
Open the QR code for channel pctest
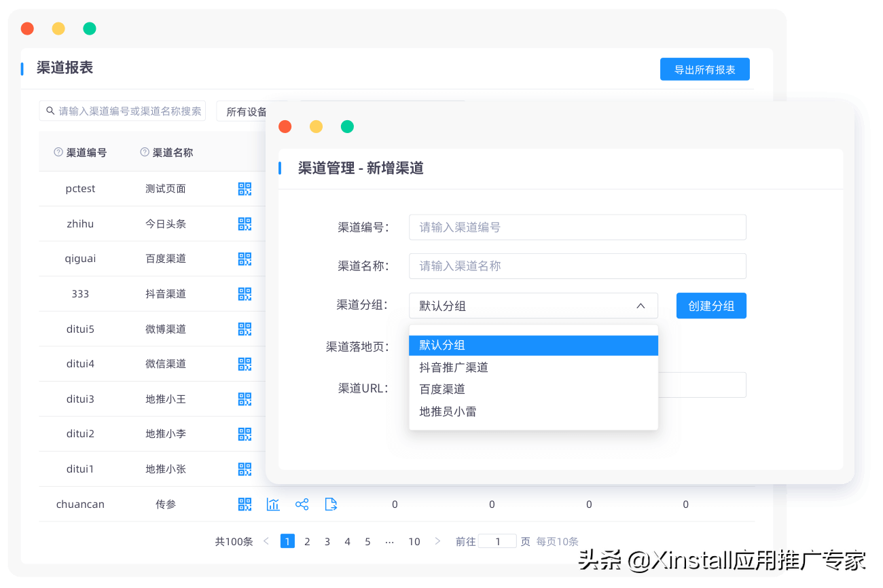click(x=245, y=189)
